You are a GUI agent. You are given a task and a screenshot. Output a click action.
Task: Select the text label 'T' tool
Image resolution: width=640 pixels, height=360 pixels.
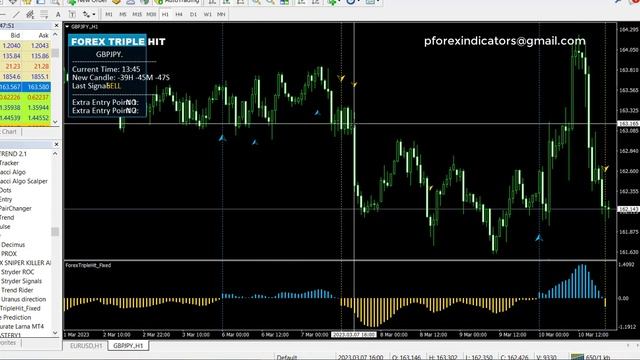point(72,14)
